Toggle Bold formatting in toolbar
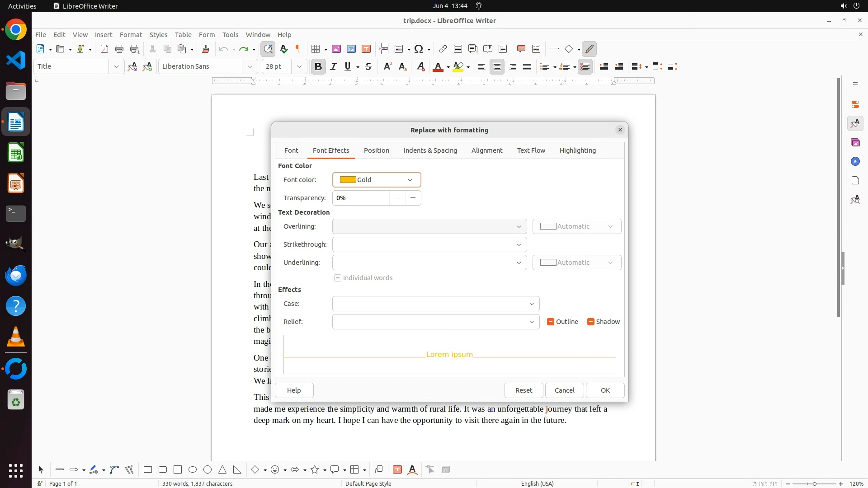The width and height of the screenshot is (868, 488). point(318,66)
